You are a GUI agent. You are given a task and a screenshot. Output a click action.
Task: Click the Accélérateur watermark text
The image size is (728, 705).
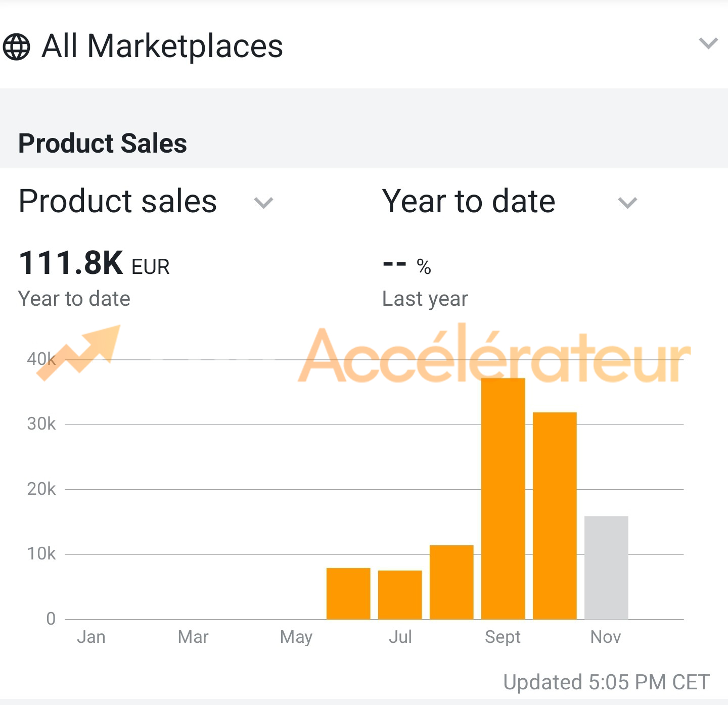[x=494, y=356]
